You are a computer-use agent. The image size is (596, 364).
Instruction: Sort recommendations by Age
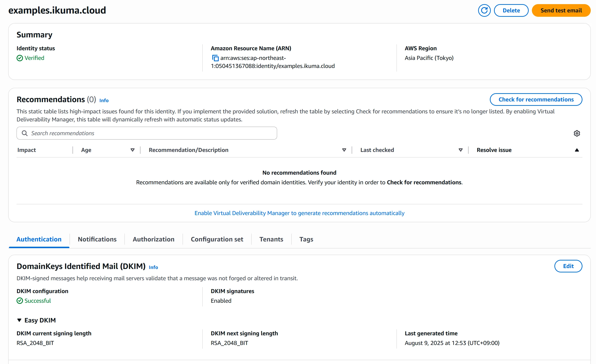click(132, 150)
